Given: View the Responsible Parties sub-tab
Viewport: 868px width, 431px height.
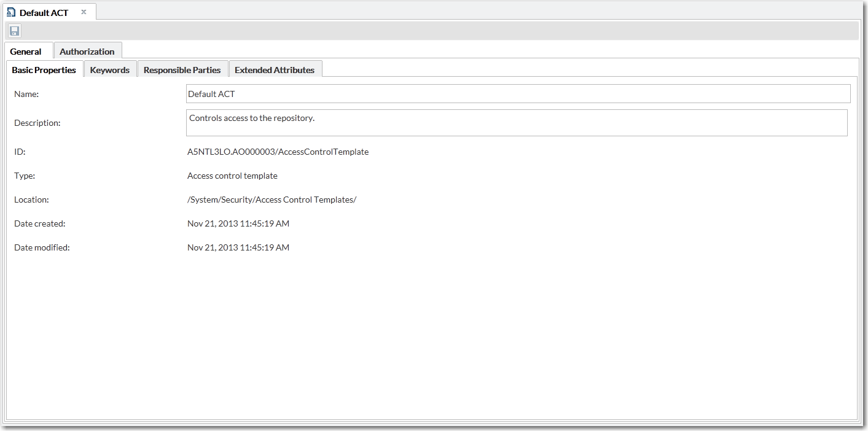Looking at the screenshot, I should click(182, 69).
